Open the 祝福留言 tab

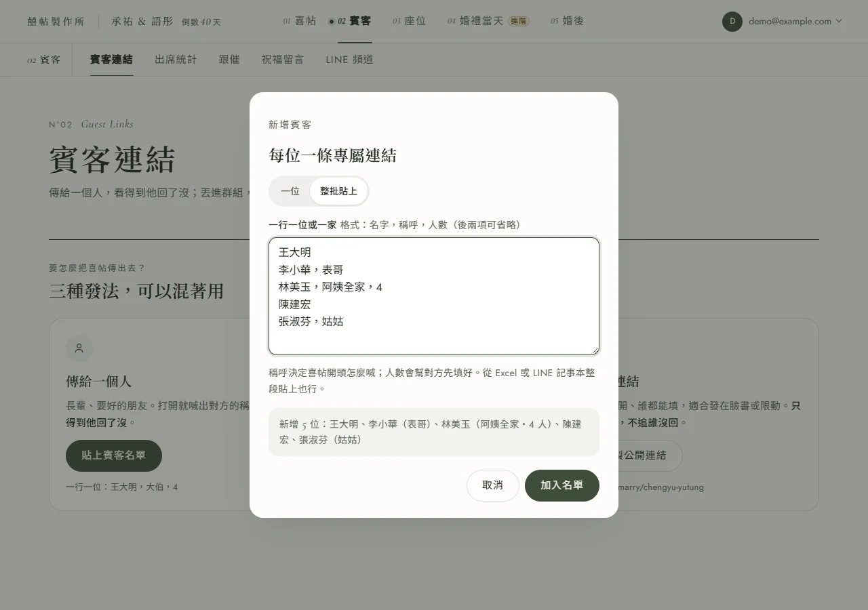[x=283, y=60]
